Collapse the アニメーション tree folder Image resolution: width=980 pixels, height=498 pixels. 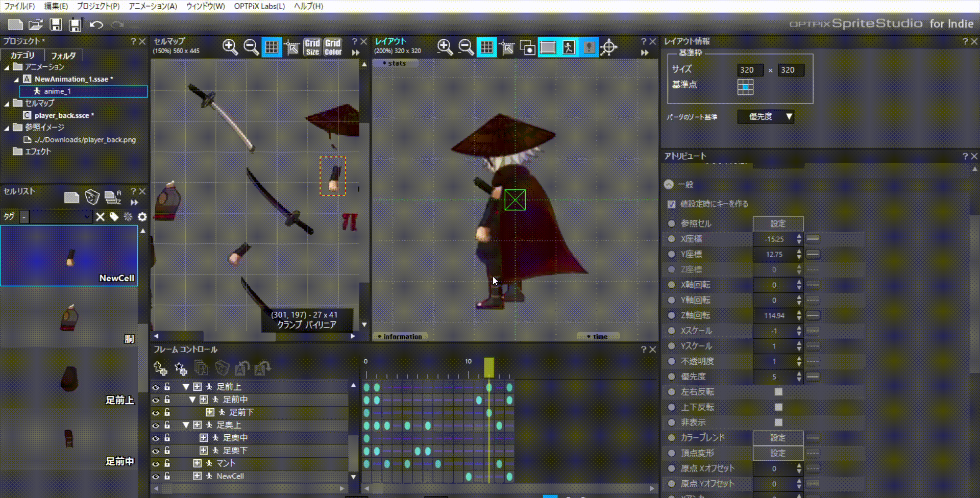[7, 67]
